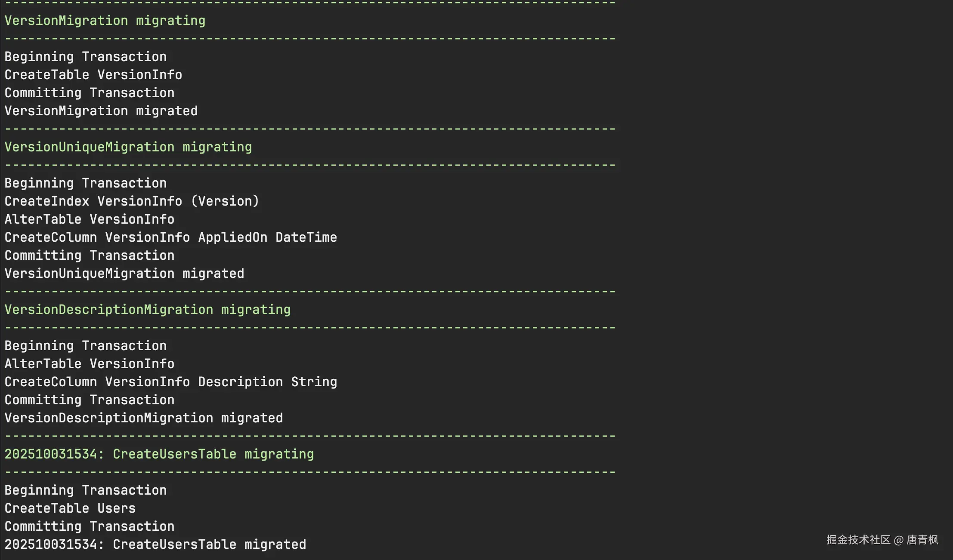The width and height of the screenshot is (953, 560).
Task: Click the "VersionUniqueMigration migrated" log line
Action: pos(124,274)
